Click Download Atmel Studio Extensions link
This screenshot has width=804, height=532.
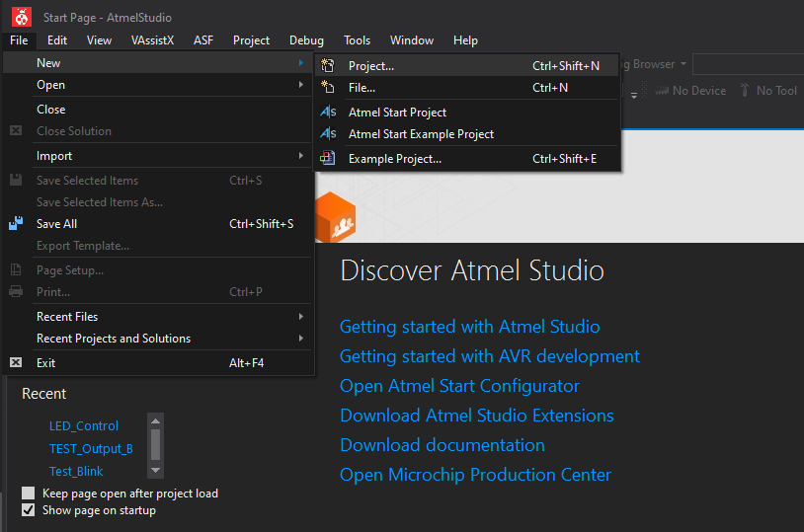tap(477, 416)
